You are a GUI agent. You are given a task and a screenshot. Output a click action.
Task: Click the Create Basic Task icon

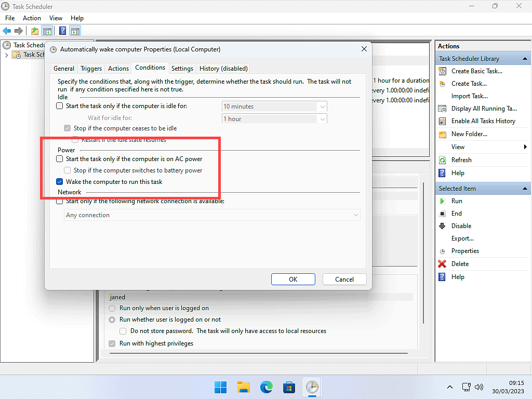442,71
